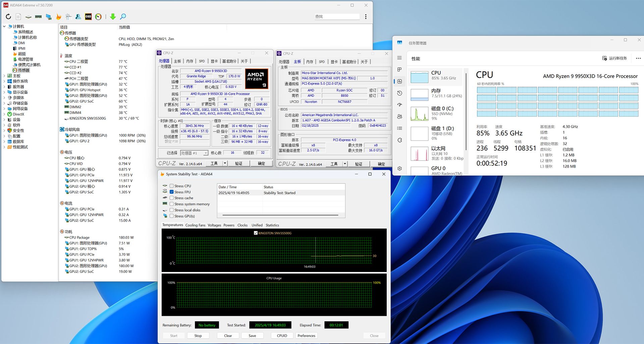Toggle the KINGSTON SNV3S500G graph checkbox
Viewport: 644px width, 344px height.
256,233
